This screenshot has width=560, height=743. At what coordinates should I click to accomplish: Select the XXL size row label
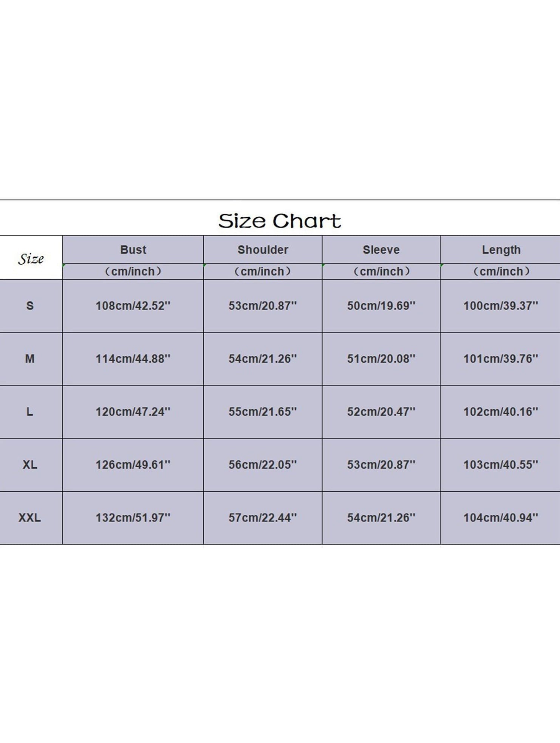[30, 517]
